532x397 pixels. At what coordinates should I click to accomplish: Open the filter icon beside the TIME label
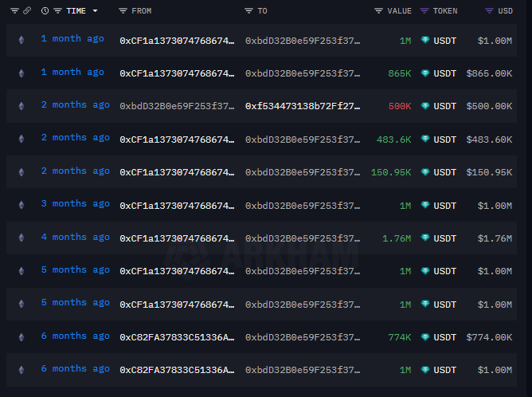point(57,11)
